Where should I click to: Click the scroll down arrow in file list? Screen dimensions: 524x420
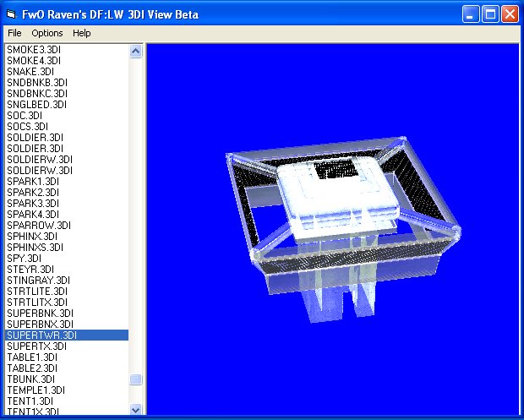pos(136,409)
